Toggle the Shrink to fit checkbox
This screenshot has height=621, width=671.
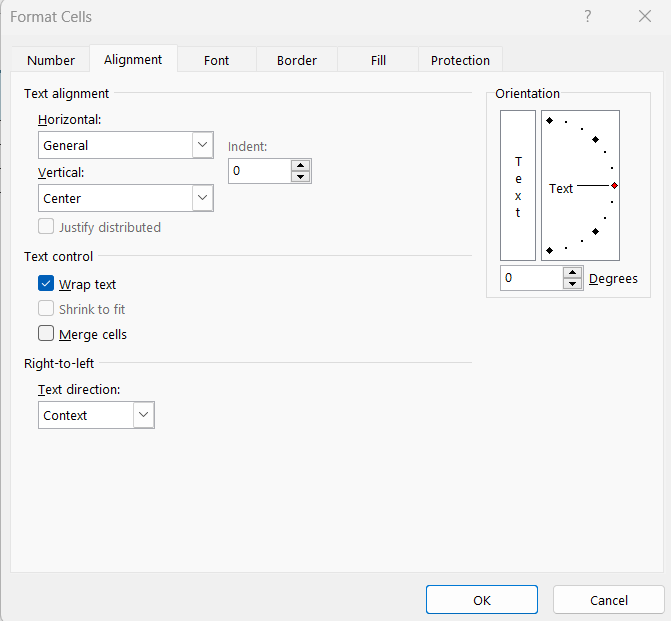coord(46,308)
